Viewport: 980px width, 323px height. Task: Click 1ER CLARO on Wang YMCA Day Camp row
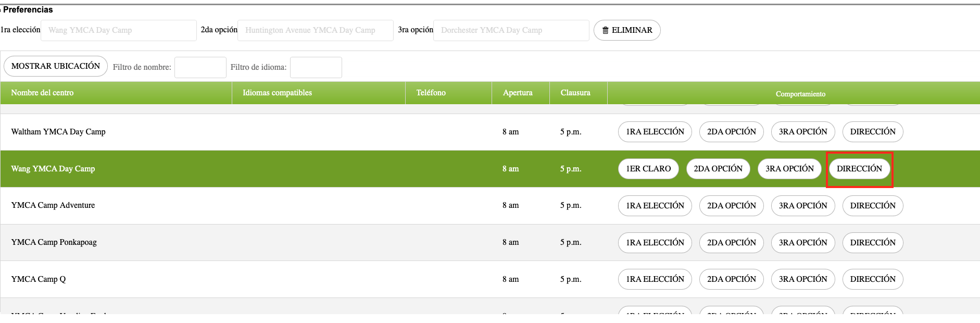[648, 169]
